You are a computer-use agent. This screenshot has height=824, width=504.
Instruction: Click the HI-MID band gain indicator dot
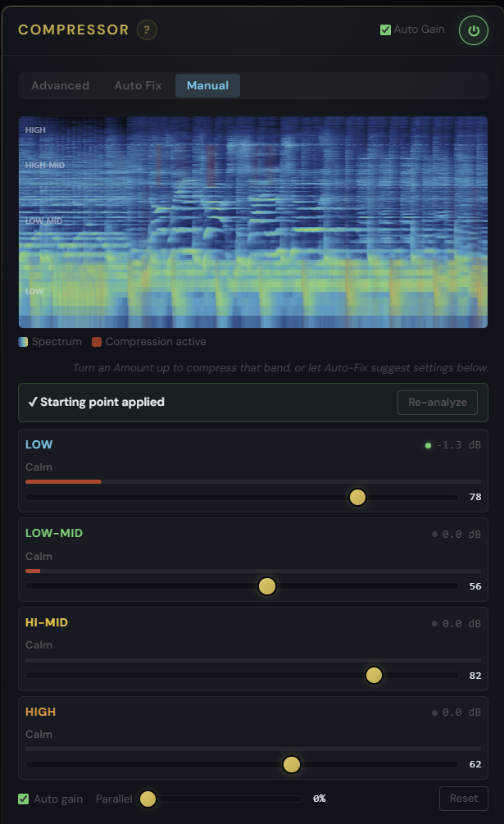click(x=434, y=623)
